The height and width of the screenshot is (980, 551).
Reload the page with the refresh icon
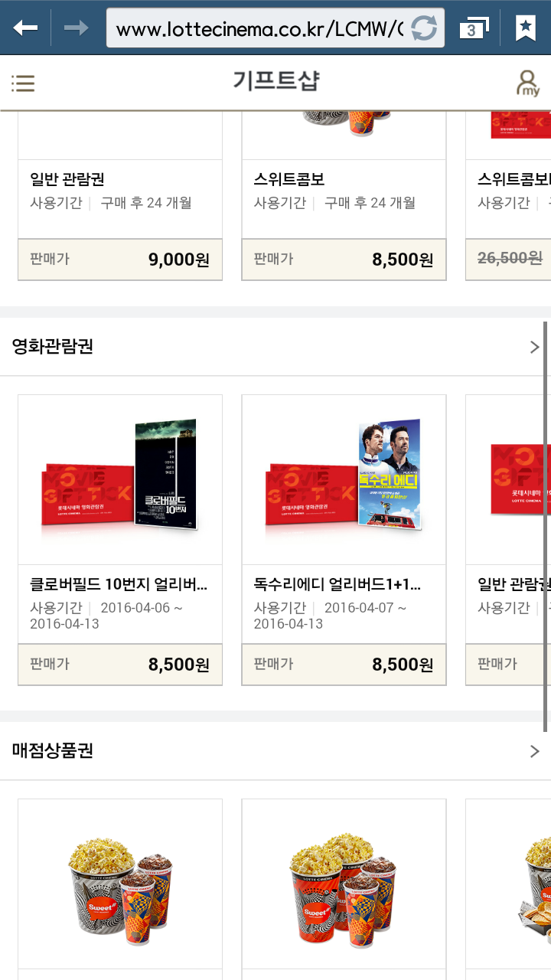pyautogui.click(x=424, y=29)
